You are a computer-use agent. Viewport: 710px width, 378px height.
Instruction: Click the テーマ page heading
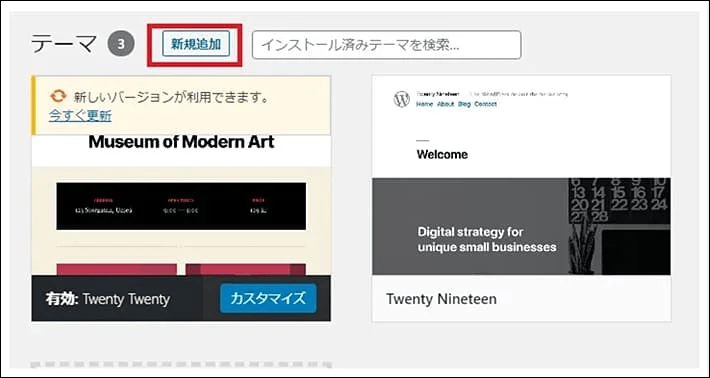click(64, 44)
